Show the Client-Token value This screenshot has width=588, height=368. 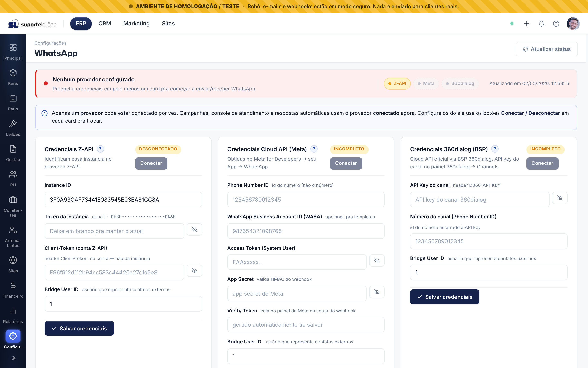[x=194, y=271]
